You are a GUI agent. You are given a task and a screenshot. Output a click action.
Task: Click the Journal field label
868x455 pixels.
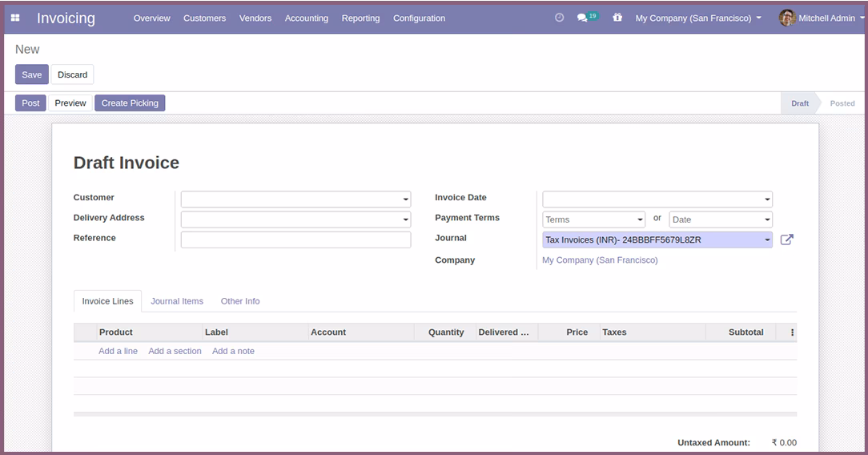(451, 237)
